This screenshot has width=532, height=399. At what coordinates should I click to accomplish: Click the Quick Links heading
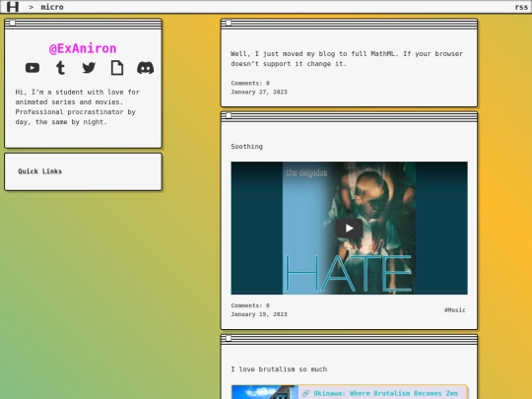[x=40, y=171]
